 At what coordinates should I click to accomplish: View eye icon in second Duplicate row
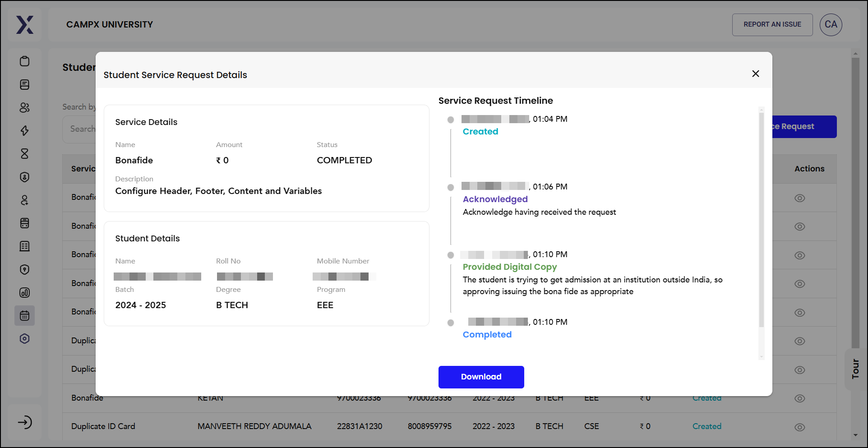(x=800, y=370)
